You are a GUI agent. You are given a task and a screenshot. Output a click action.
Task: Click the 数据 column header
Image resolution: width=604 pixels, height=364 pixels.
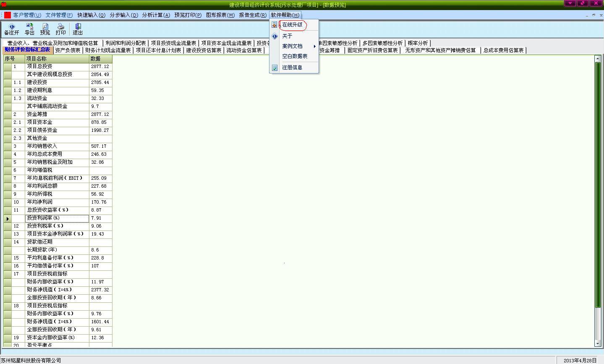(101, 59)
